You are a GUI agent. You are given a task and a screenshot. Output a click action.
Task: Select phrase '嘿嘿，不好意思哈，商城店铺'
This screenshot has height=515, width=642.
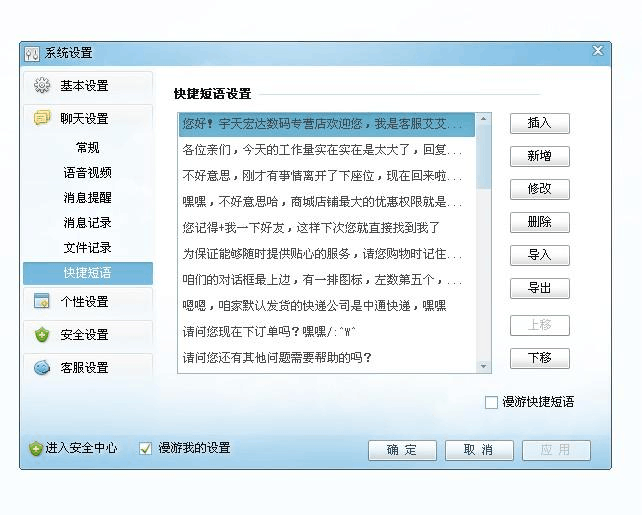[x=327, y=202]
